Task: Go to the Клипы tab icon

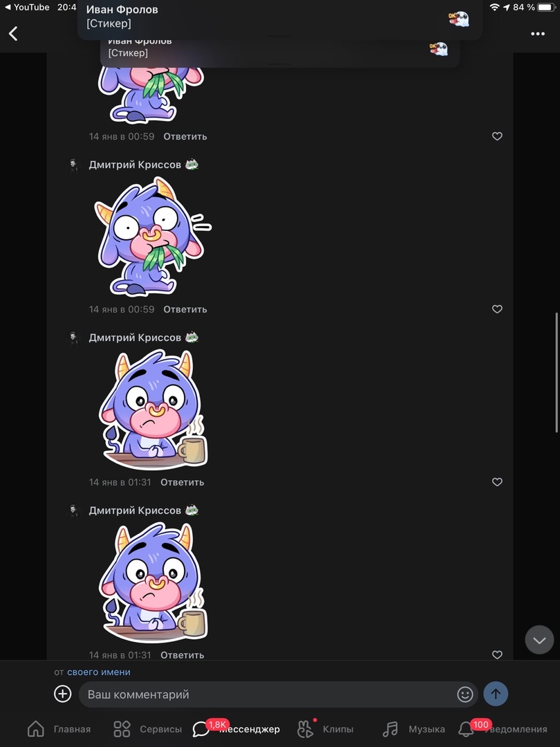Action: [305, 729]
